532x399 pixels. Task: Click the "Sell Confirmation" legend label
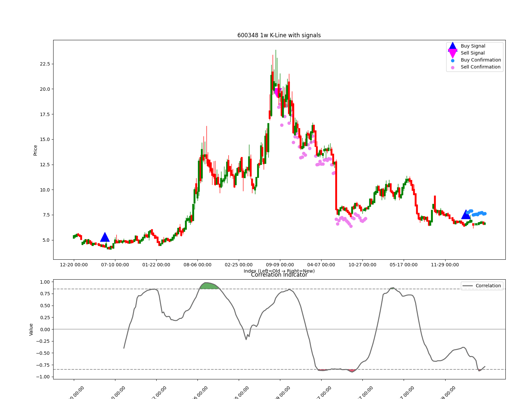(x=480, y=67)
